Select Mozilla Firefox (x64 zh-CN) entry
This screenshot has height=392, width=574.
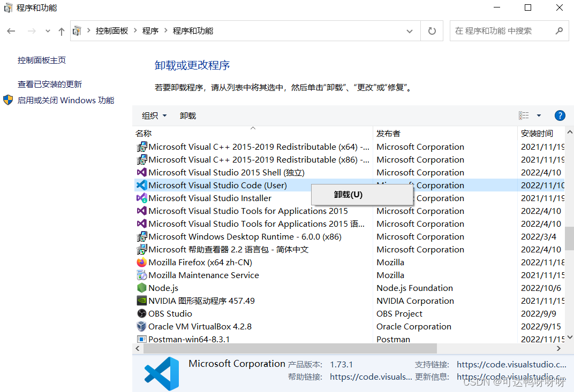[x=200, y=262]
